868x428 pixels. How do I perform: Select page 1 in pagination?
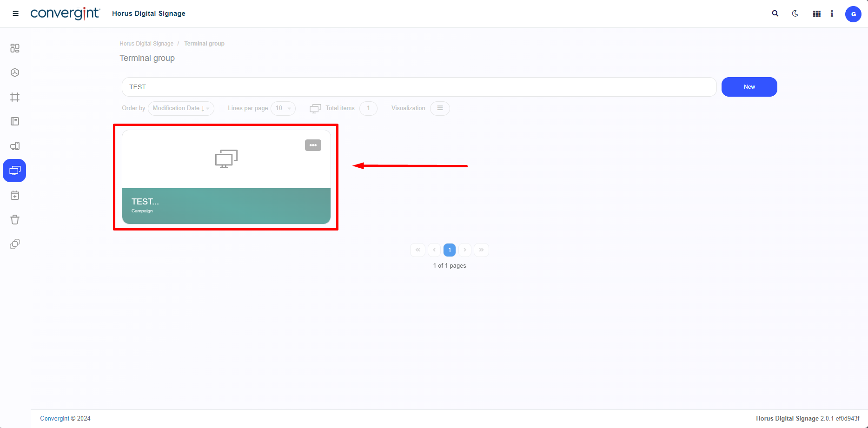tap(450, 250)
